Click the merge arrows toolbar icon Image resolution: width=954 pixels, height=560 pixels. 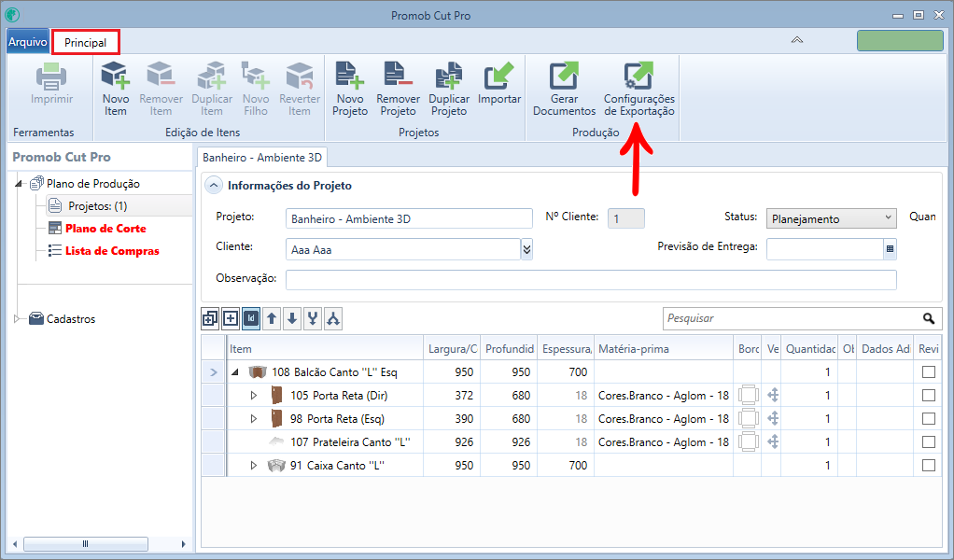point(313,318)
